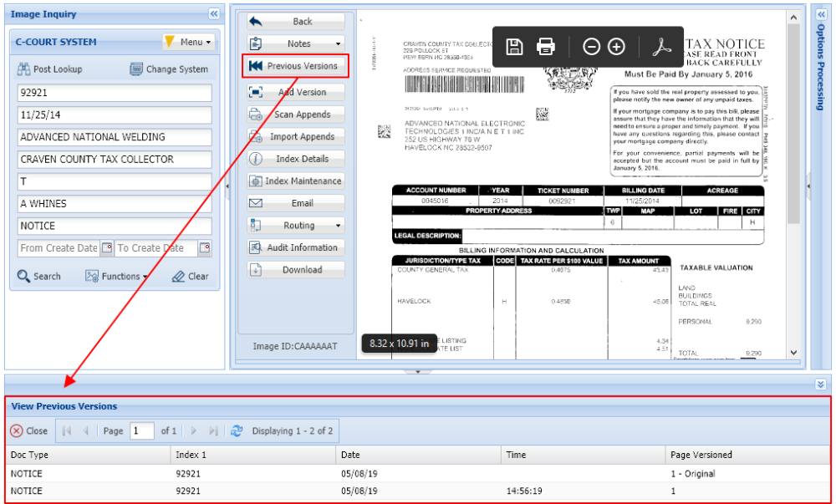
Task: Sort by Date column header
Action: [419, 455]
